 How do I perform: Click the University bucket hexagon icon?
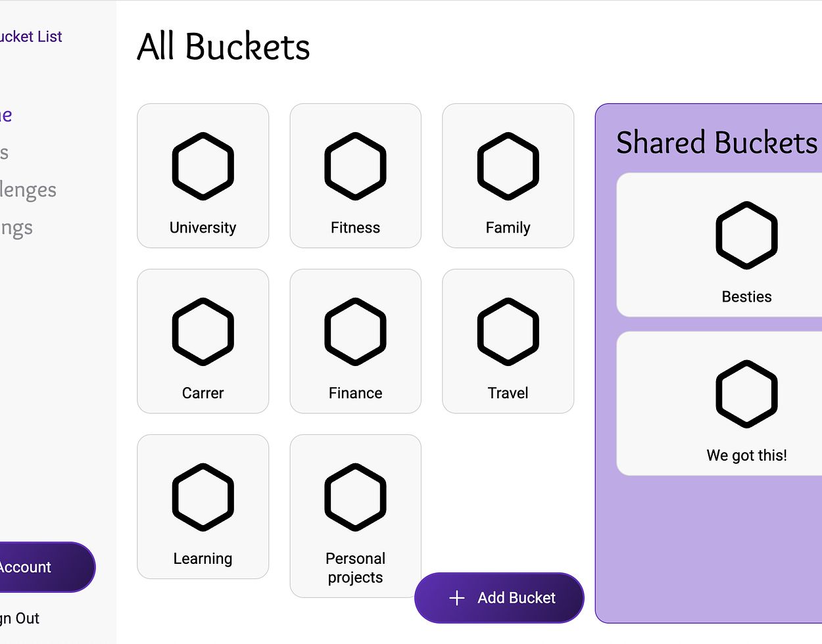203,166
